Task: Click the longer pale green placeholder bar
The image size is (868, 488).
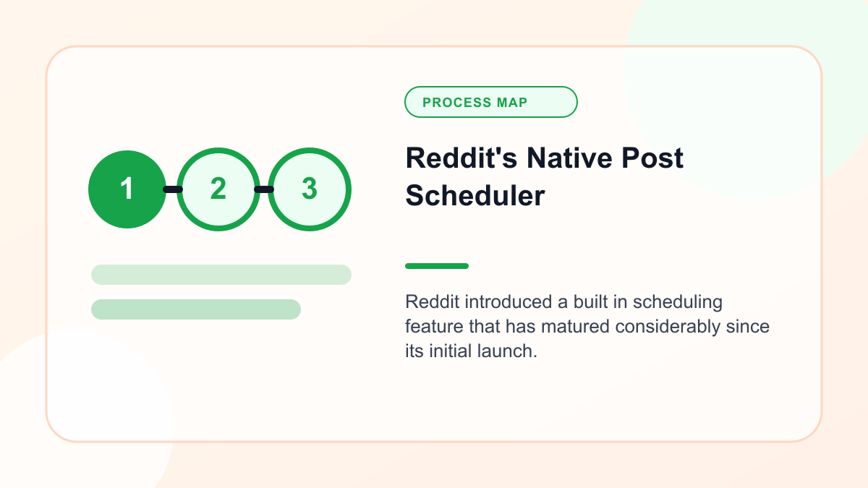Action: point(221,275)
